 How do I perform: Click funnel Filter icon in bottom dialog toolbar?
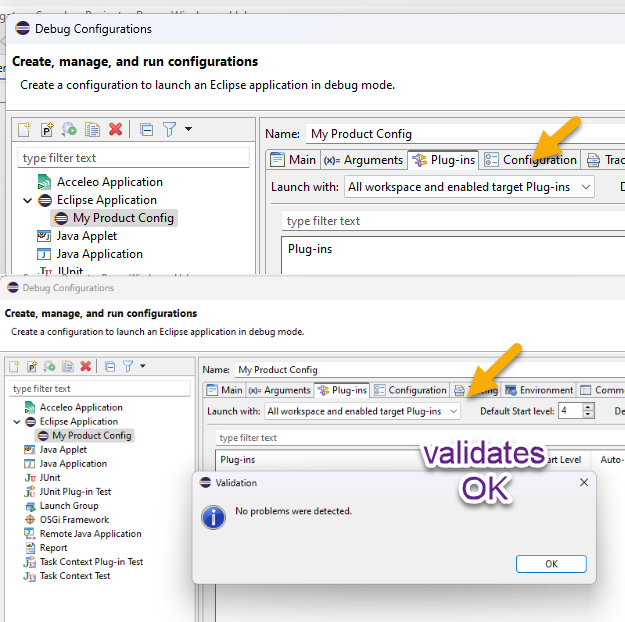click(x=128, y=366)
